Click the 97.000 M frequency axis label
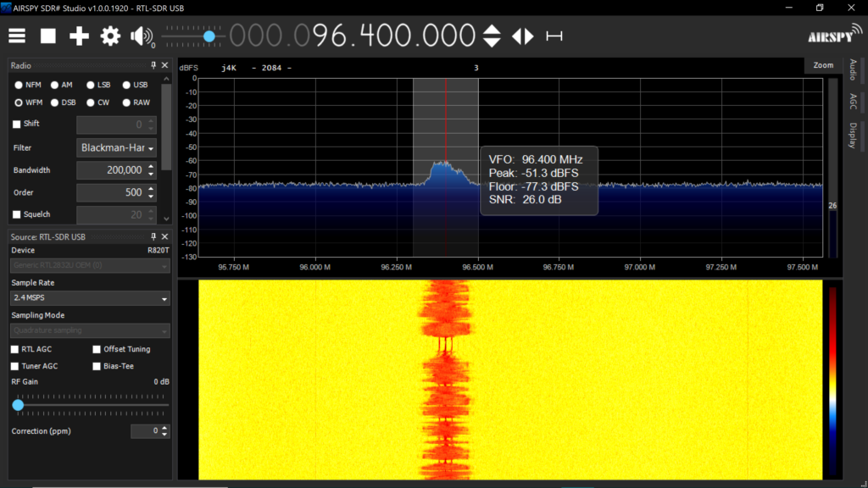 [x=640, y=267]
